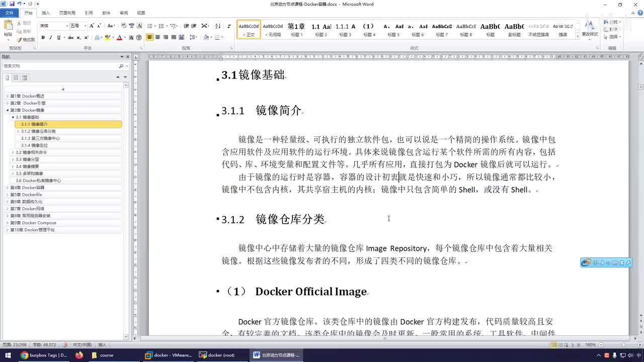Viewport: 644px width, 362px height.
Task: Click the Show/Hide paragraph marks icon
Action: click(x=229, y=26)
